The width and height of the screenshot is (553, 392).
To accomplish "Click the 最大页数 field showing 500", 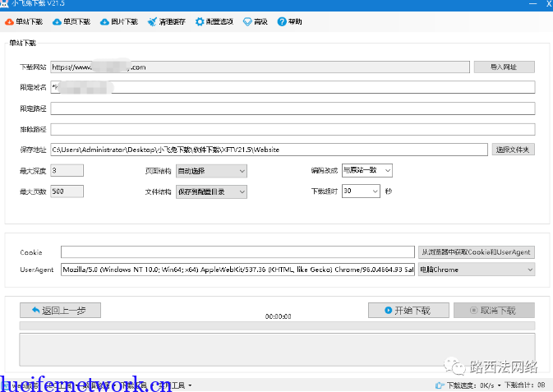I will click(x=67, y=191).
